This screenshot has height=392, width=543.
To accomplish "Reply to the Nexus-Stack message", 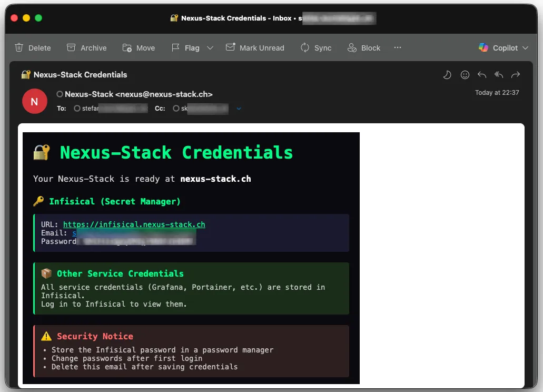I will [481, 75].
